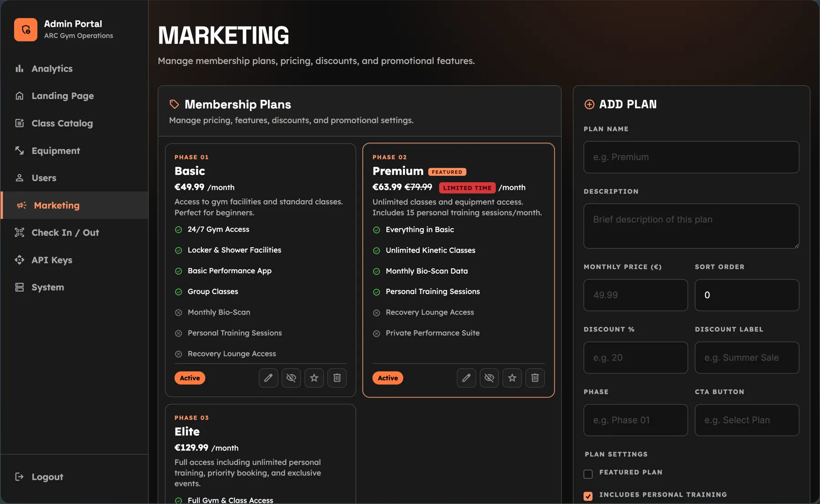820x504 pixels.
Task: Star the Basic plan as featured
Action: point(314,378)
